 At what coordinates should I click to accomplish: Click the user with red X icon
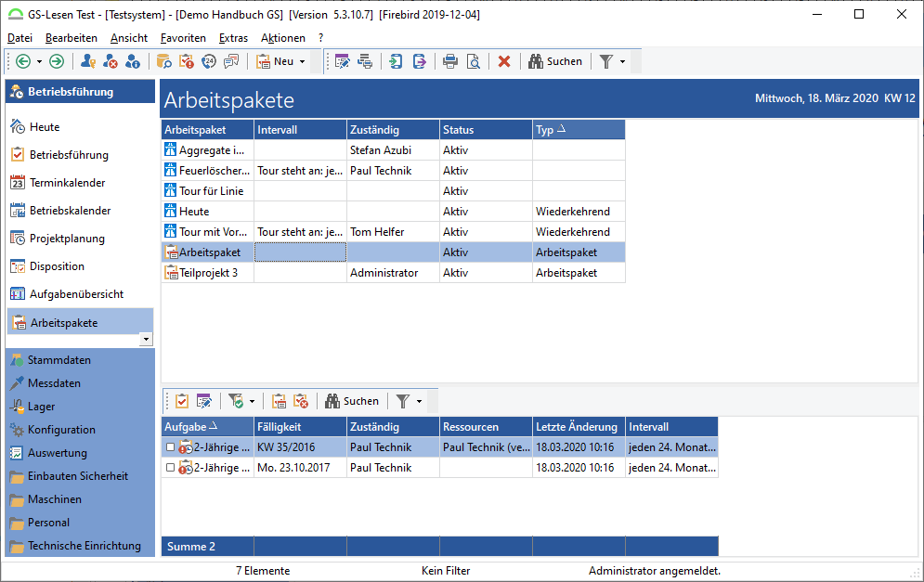coord(111,61)
